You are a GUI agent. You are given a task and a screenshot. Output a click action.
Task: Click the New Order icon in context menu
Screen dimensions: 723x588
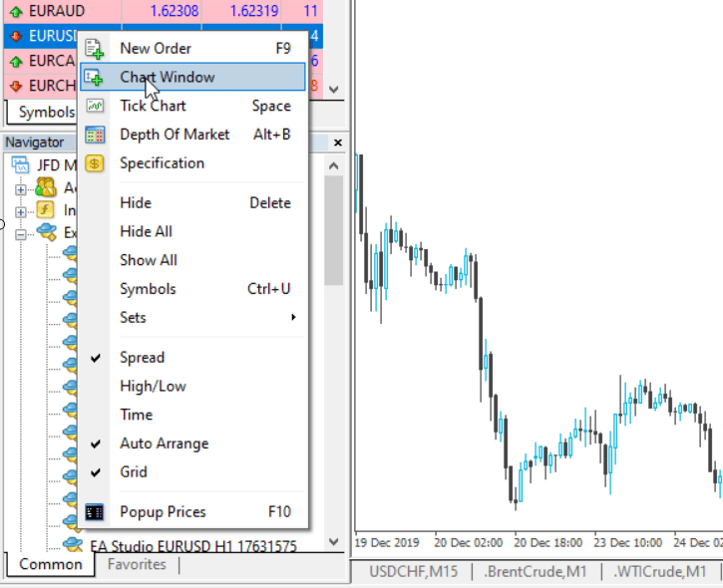(95, 48)
